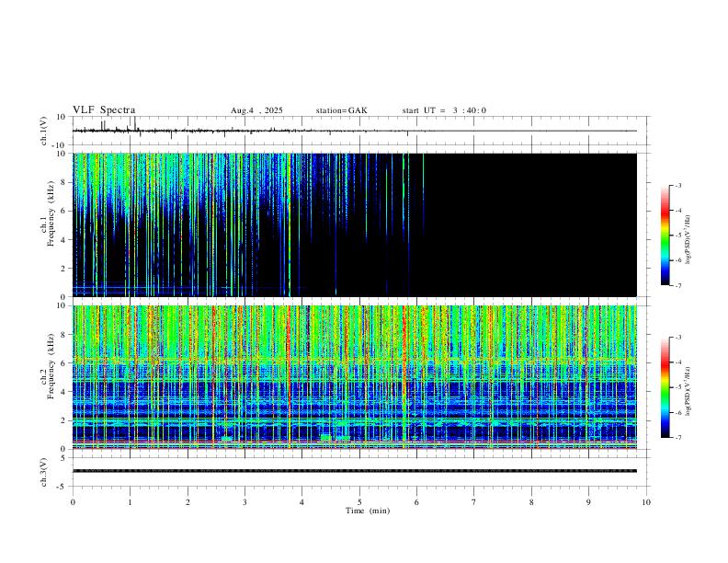Click the time-axis tick label "3"
728x563 pixels.
(x=245, y=502)
